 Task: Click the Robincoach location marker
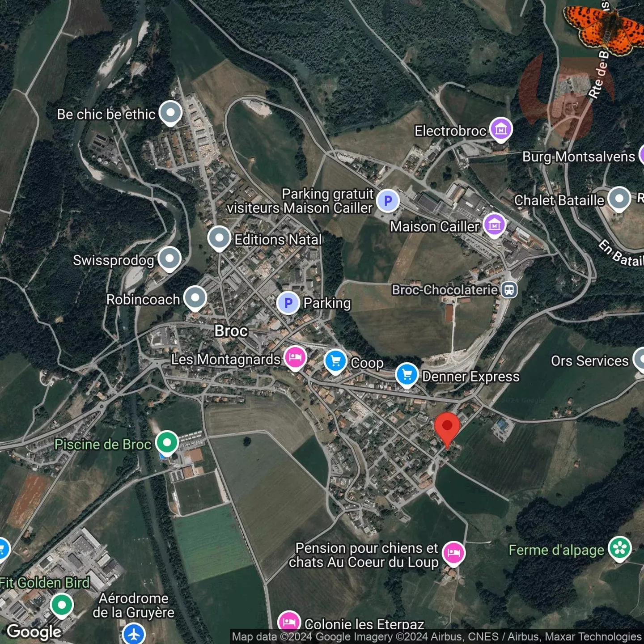(195, 298)
